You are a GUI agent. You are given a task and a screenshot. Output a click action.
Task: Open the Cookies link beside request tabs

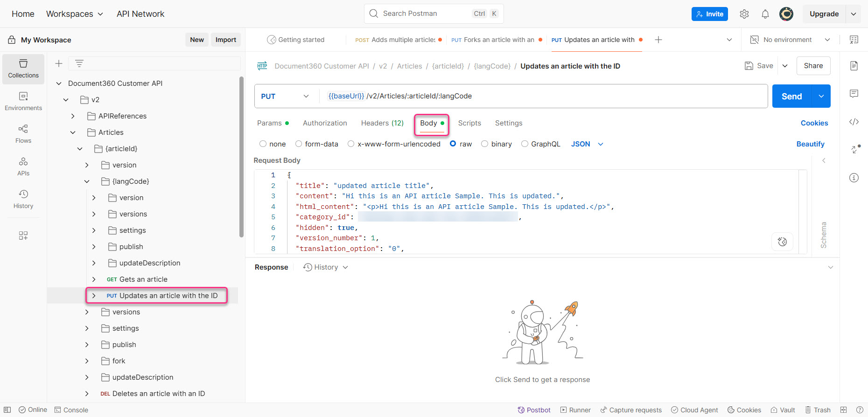(814, 123)
